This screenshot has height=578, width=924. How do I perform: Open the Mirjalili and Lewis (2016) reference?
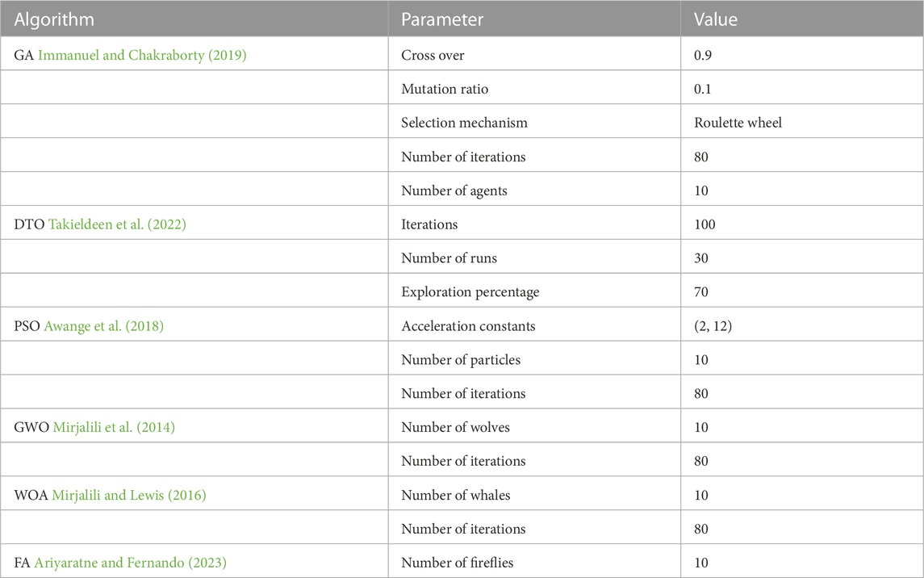point(129,496)
